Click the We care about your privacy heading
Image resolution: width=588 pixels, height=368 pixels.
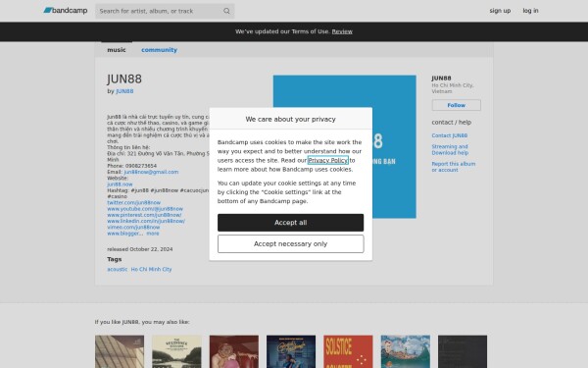290,119
